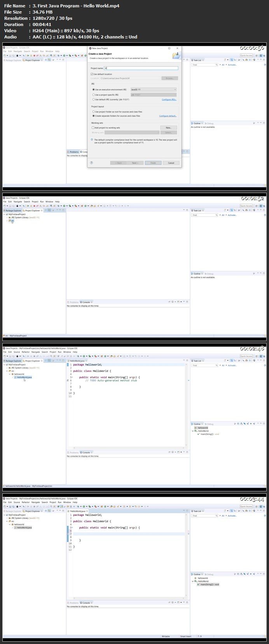Select create separate folders radio option
The image size is (269, 644).
pos(93,116)
